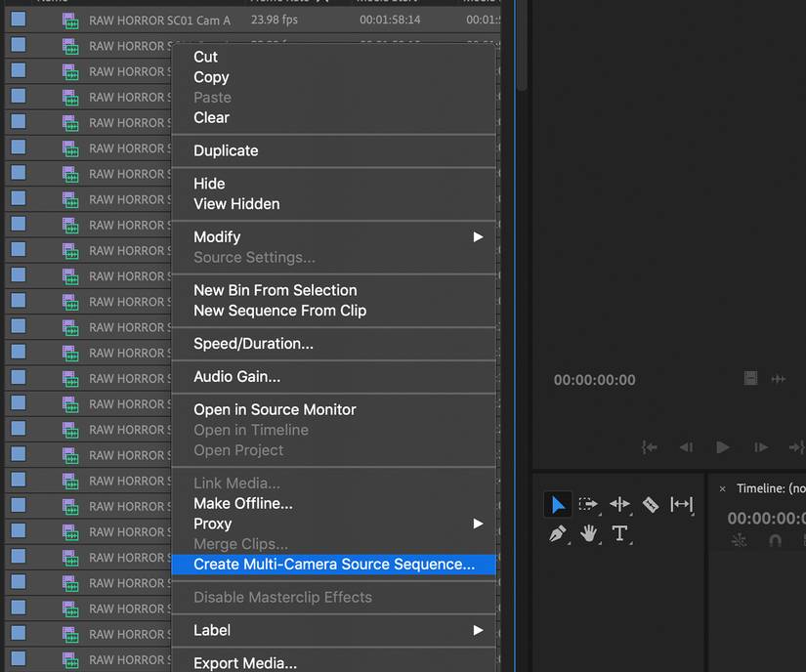Choose the Ripple Edit tool
This screenshot has width=806, height=672.
pyautogui.click(x=619, y=504)
